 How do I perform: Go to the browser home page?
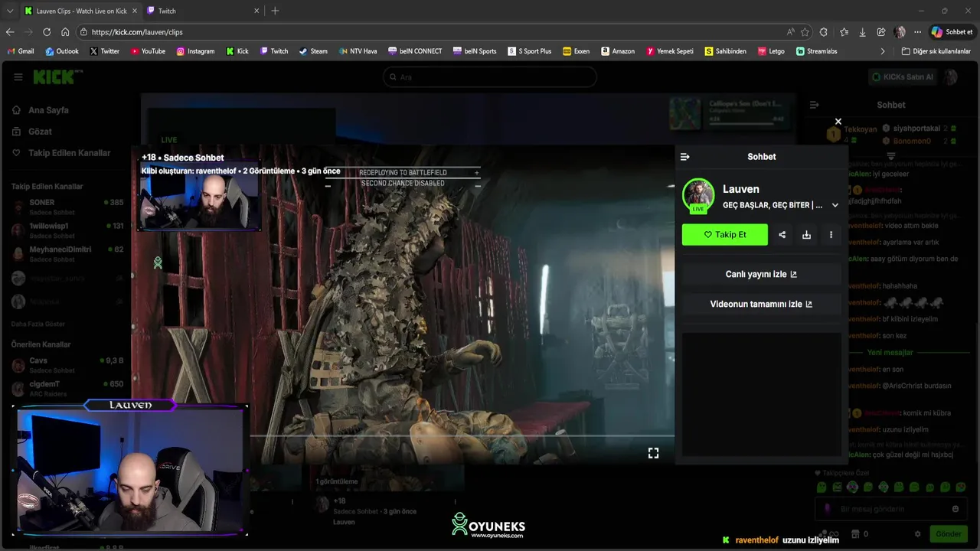click(65, 32)
